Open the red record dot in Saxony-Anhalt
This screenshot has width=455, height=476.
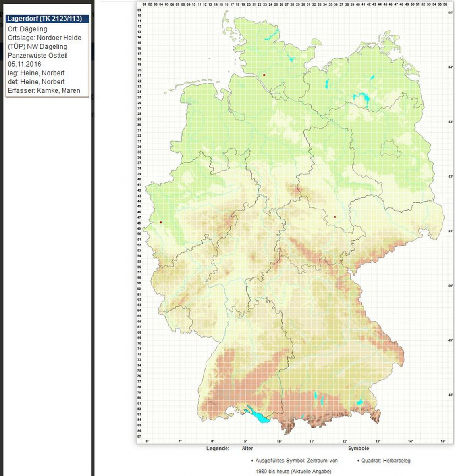coord(335,217)
